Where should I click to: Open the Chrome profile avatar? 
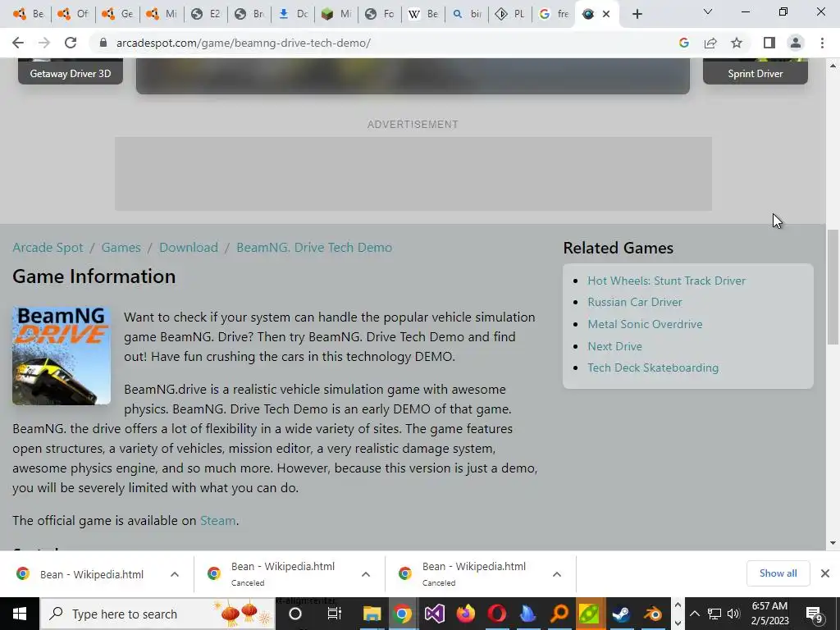pyautogui.click(x=796, y=43)
